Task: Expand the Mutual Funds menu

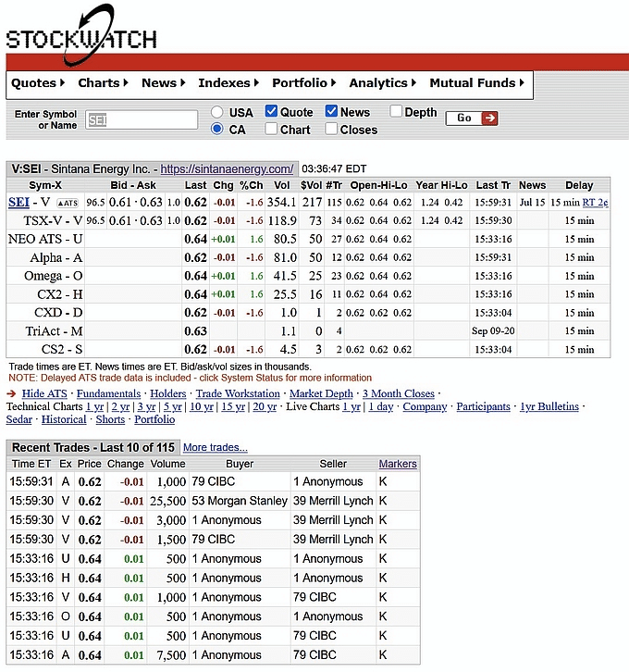Action: point(476,83)
